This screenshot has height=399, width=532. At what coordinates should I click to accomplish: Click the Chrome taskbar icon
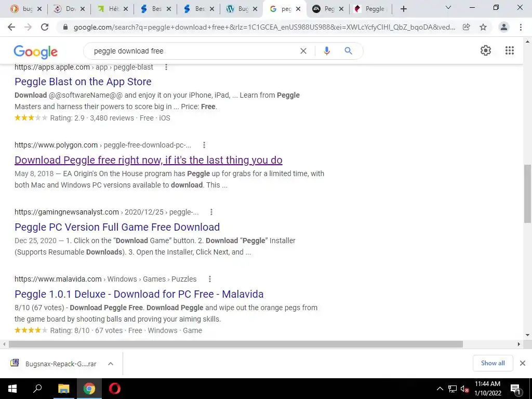click(89, 389)
